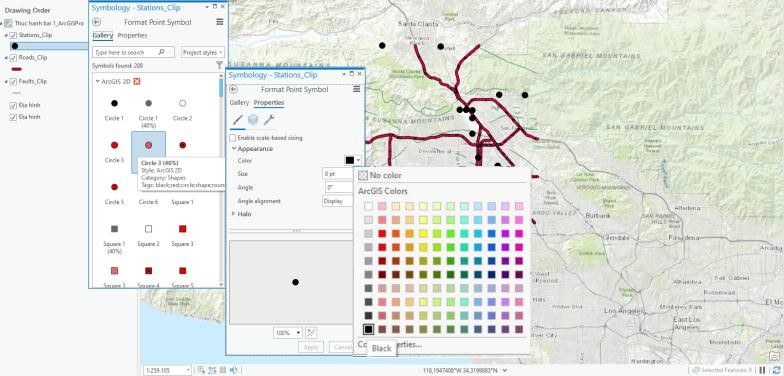Select the Black swatch in ArcGIS Colors
The image size is (784, 376).
tap(368, 329)
